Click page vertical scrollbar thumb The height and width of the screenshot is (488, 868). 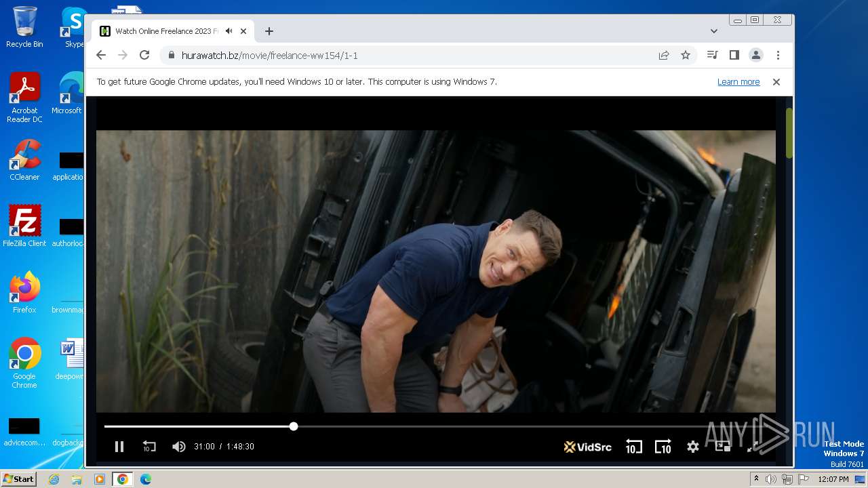(x=789, y=133)
